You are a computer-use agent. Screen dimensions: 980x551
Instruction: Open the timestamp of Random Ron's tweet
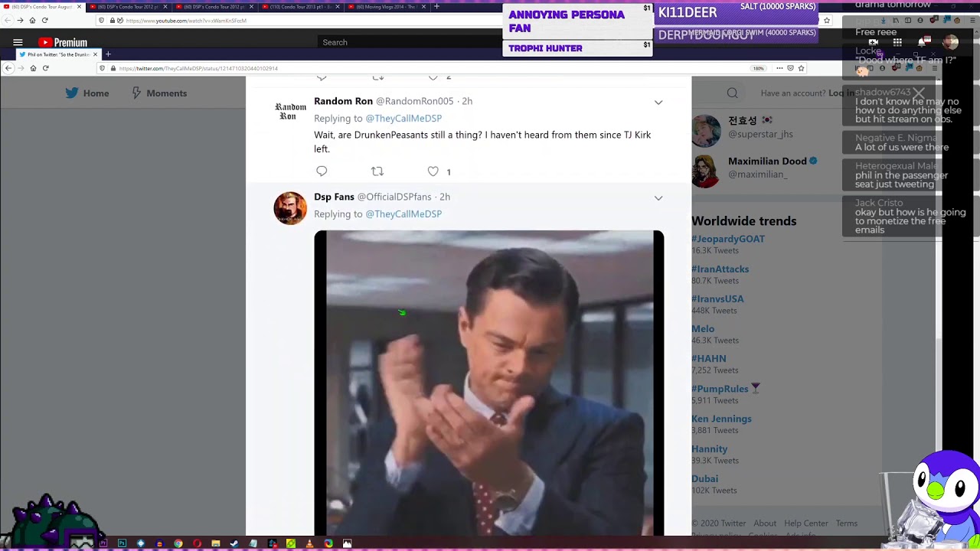467,101
